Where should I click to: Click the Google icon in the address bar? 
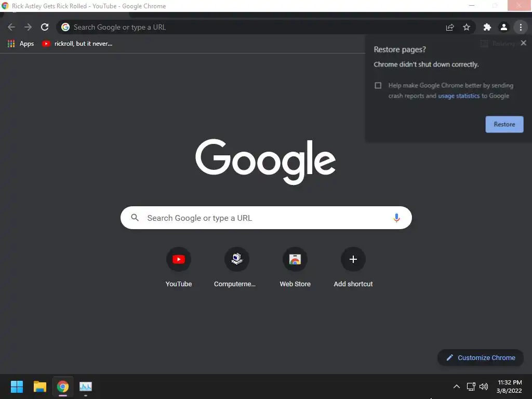coord(65,27)
